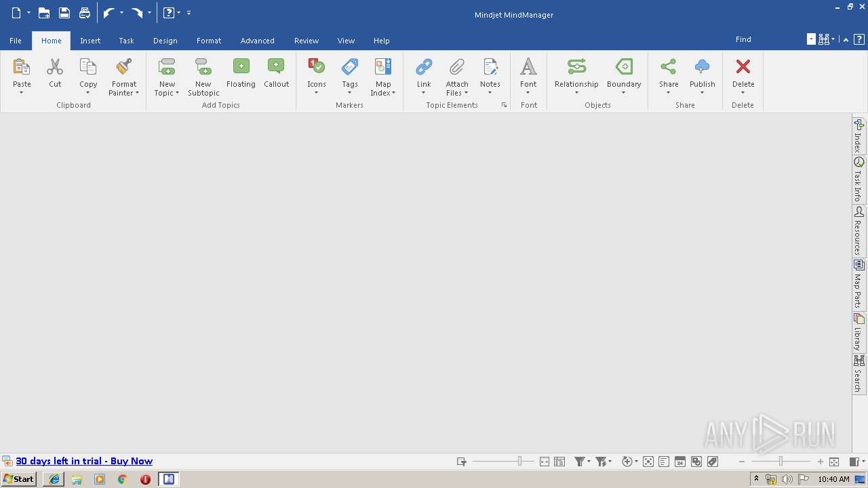This screenshot has width=868, height=488.
Task: Click the Print icon in quick access toolbar
Action: point(84,13)
